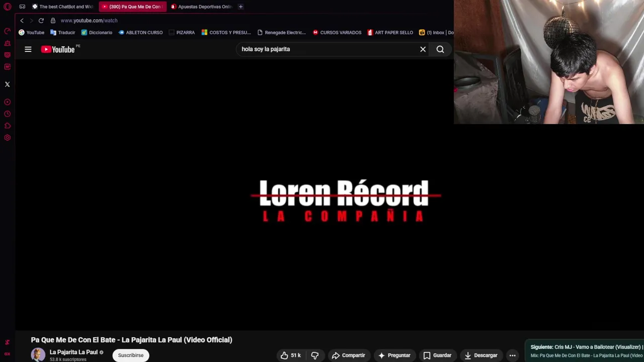
Task: Open the X (Twitter) sidebar panel
Action: click(7, 84)
